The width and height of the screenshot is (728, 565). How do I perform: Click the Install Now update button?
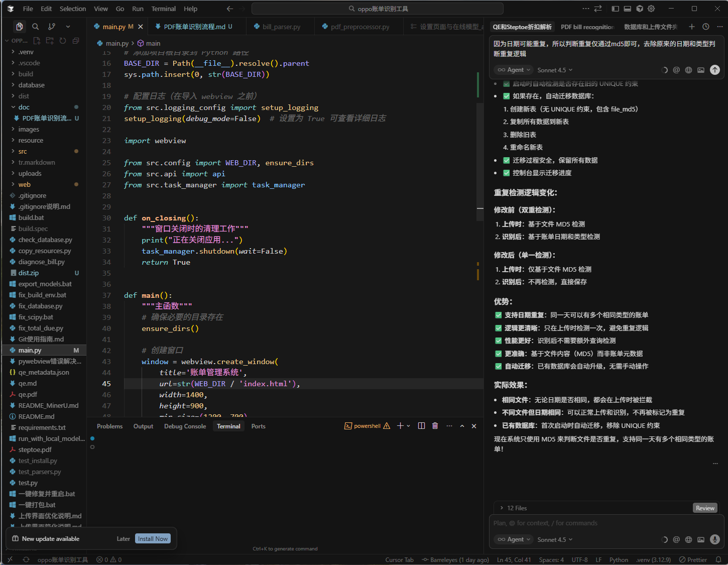153,539
